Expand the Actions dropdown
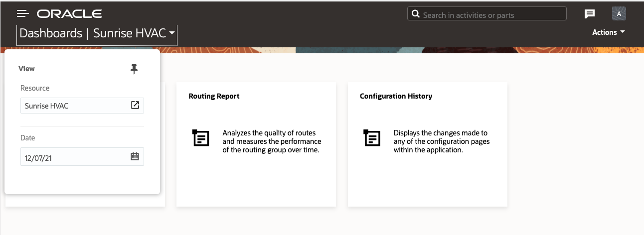Viewport: 644px width, 235px height. click(x=608, y=32)
